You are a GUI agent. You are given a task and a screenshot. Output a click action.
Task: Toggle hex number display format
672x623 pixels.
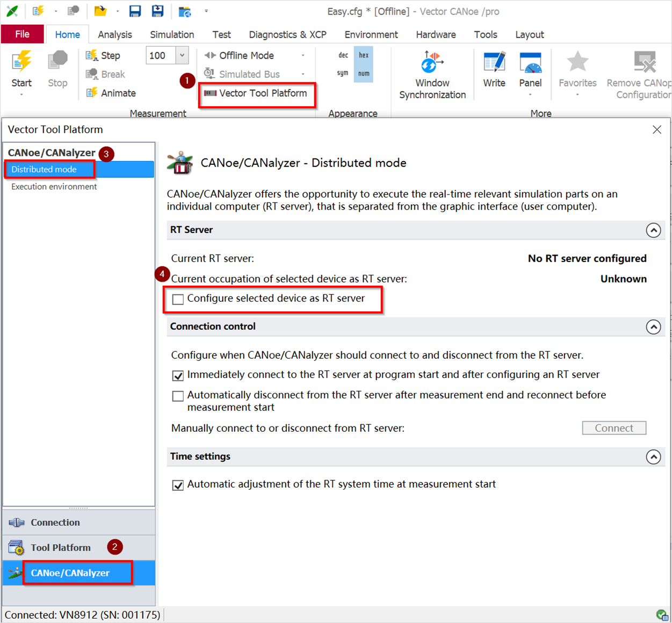(x=364, y=55)
